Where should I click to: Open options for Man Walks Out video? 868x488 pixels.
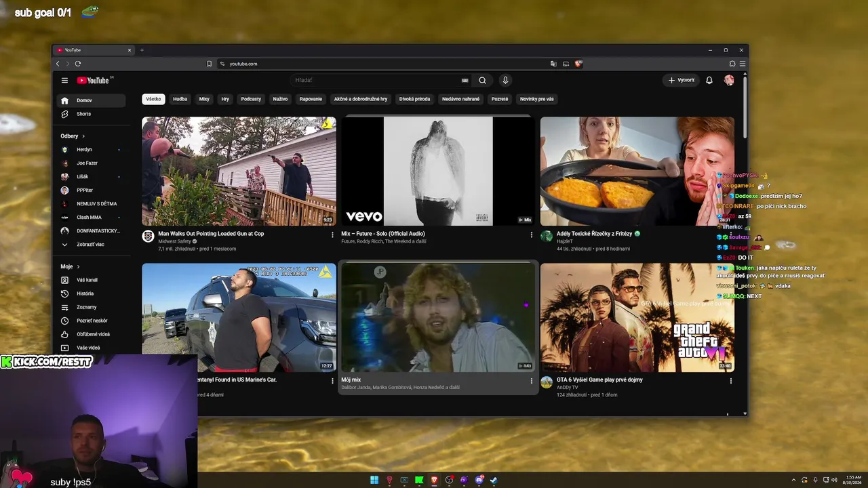(x=332, y=235)
